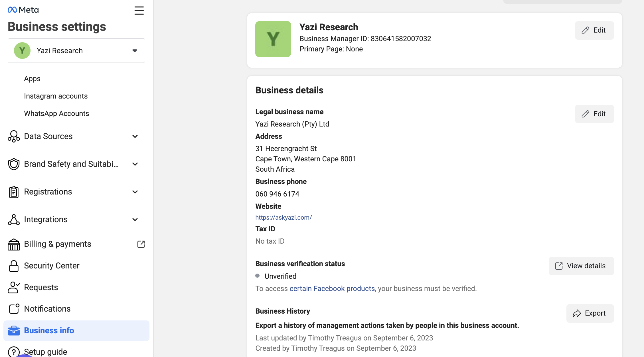
Task: Click the green Y business profile picture
Action: point(273,39)
